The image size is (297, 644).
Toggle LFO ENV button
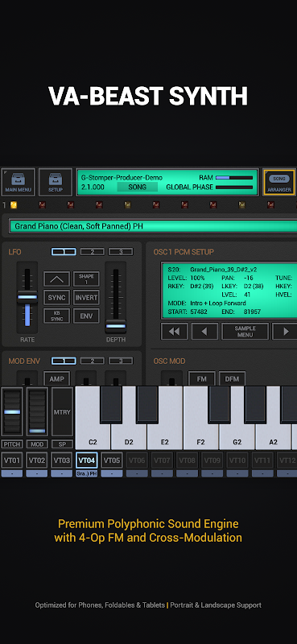pyautogui.click(x=86, y=316)
